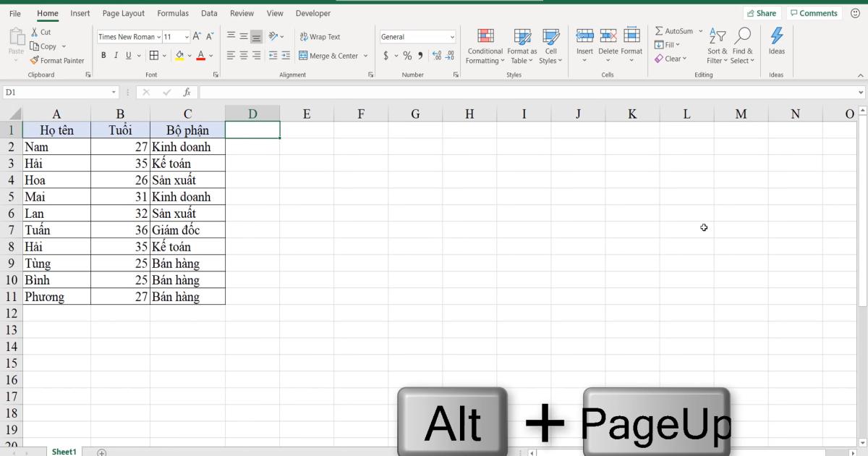Open the Developer ribbon tab
This screenshot has width=868, height=456.
[312, 12]
